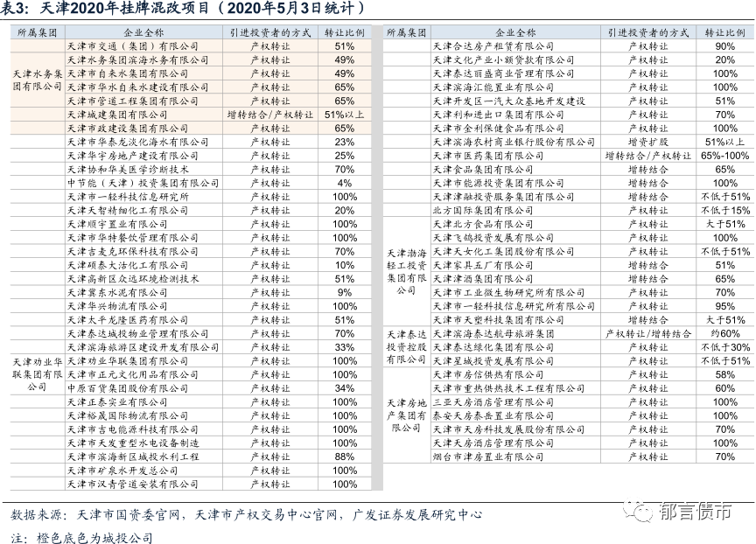756x544 pixels.
Task: Select 天津市自来水集团有限公司
Action: pyautogui.click(x=128, y=73)
